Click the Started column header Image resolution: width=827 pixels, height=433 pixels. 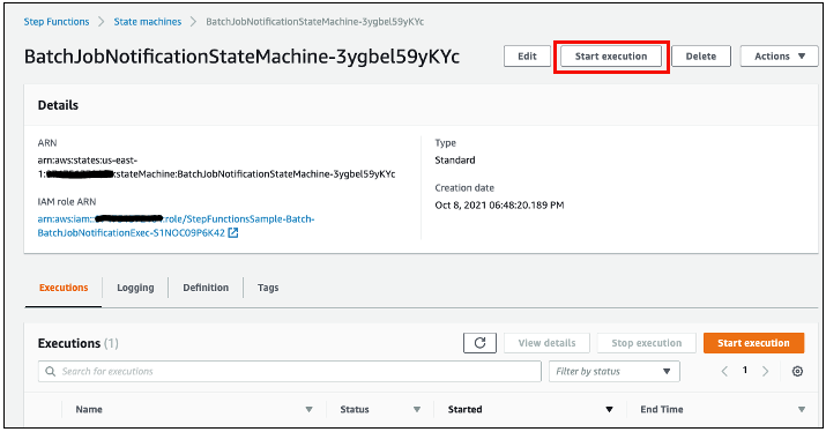point(465,409)
